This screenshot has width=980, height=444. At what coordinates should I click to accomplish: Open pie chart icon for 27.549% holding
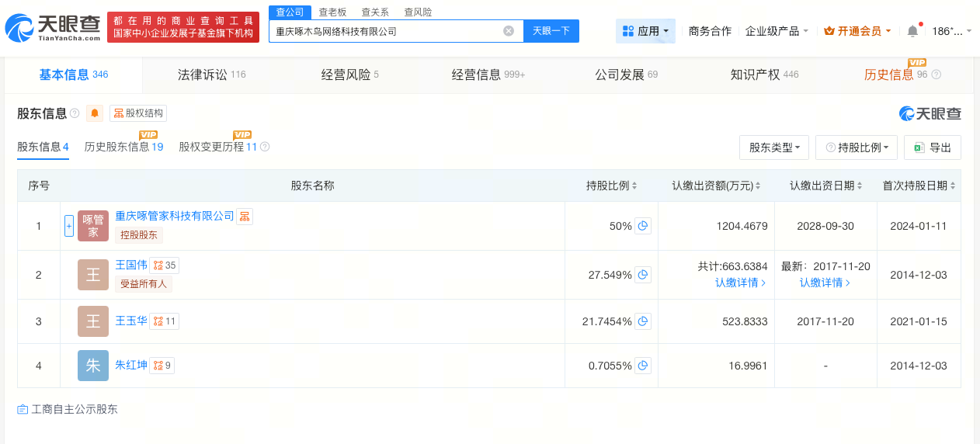click(643, 275)
